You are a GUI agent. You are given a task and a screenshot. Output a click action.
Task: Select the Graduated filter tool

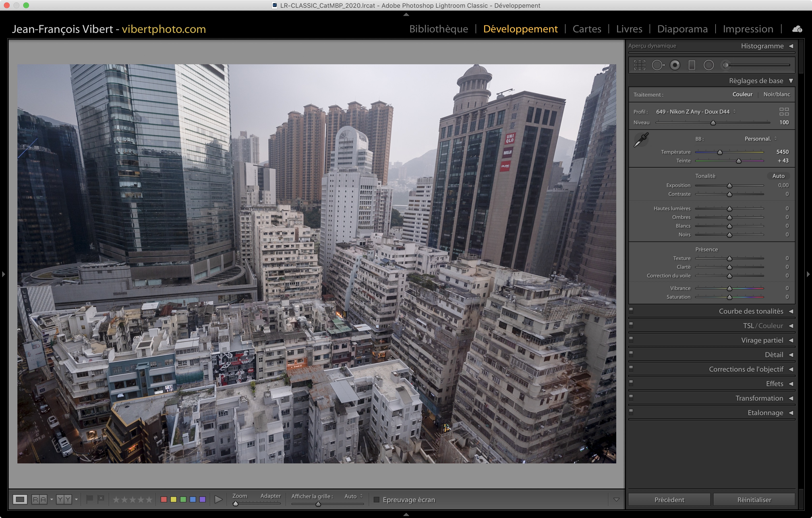click(x=692, y=65)
